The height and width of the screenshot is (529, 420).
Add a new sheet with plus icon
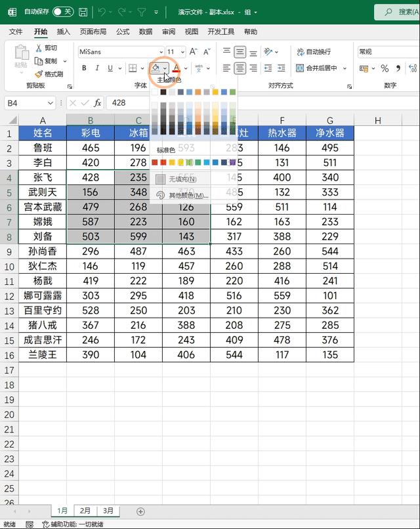140,511
